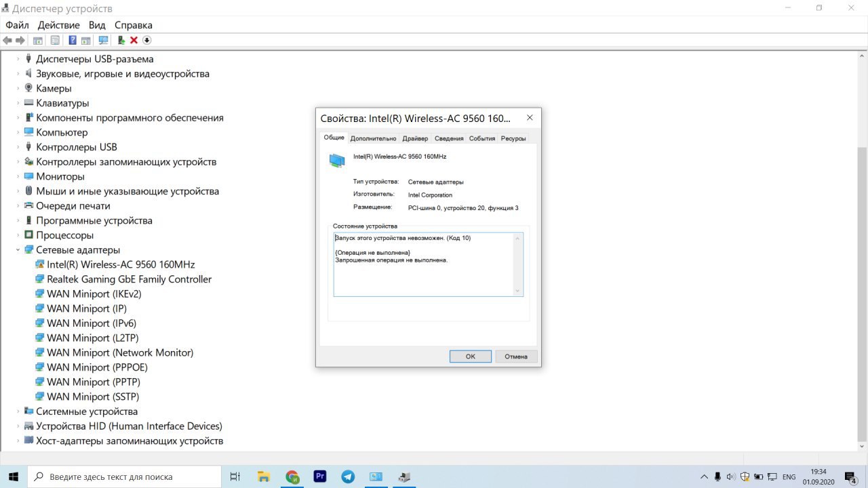The image size is (868, 488).
Task: Expand Мыши и иные указывающие устройства
Action: pyautogui.click(x=18, y=191)
